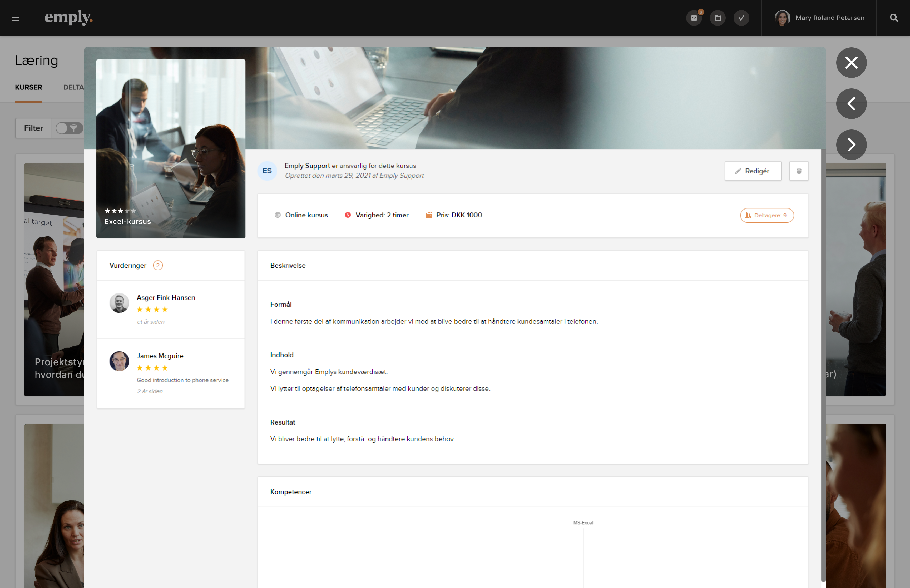910x588 pixels.
Task: Click the Filter label button
Action: tap(34, 128)
